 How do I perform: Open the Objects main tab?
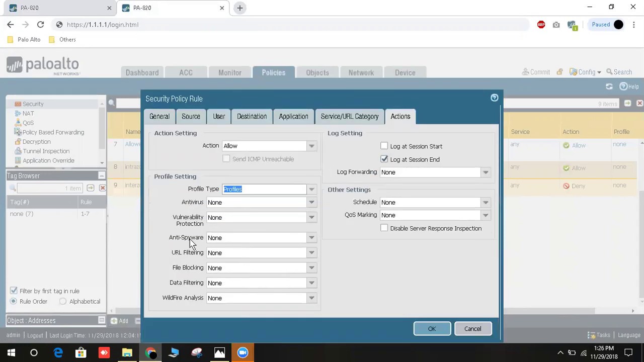point(317,72)
